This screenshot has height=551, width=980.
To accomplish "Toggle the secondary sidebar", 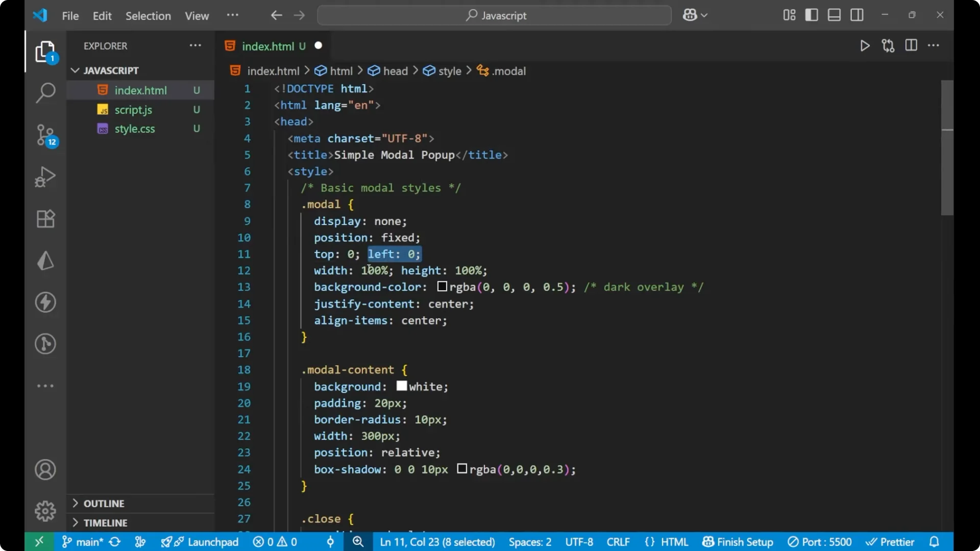I will click(x=857, y=15).
